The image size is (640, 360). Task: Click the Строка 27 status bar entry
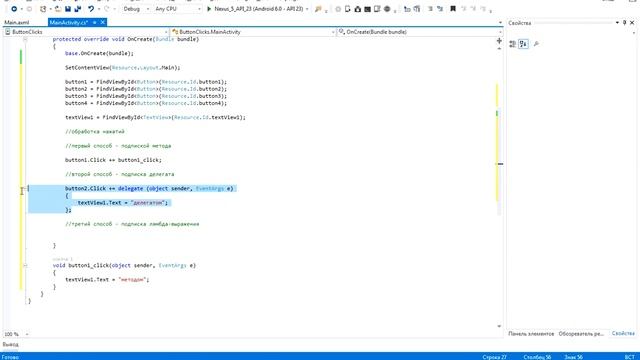[494, 357]
